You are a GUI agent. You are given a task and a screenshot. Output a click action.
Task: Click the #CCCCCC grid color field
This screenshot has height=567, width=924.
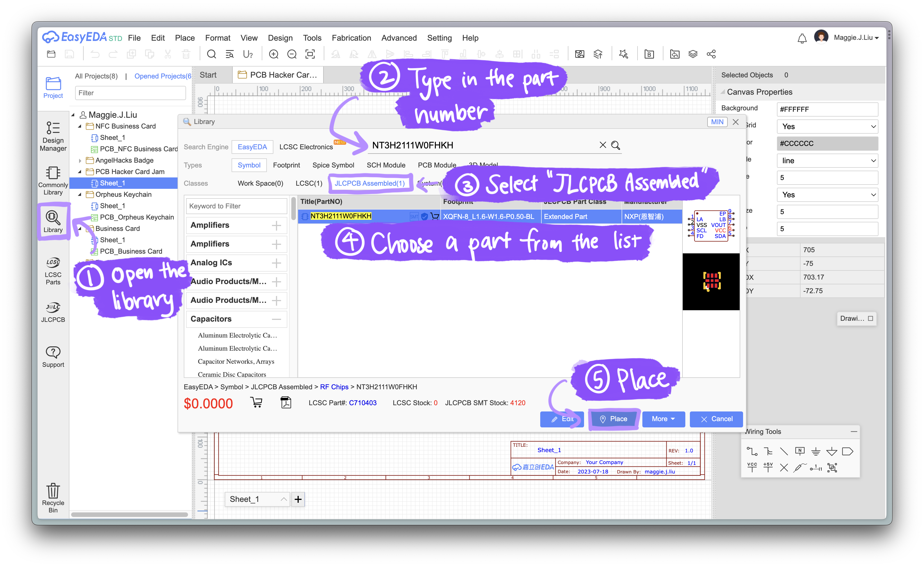(x=827, y=144)
